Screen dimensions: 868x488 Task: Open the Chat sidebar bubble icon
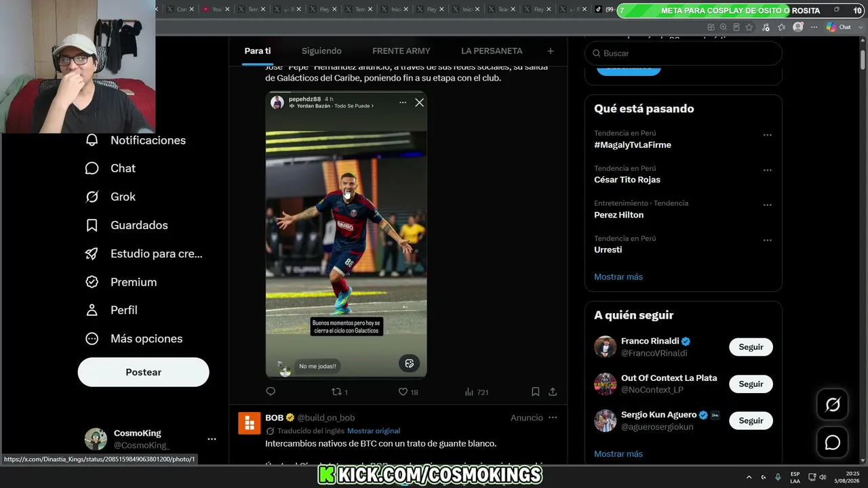point(92,168)
